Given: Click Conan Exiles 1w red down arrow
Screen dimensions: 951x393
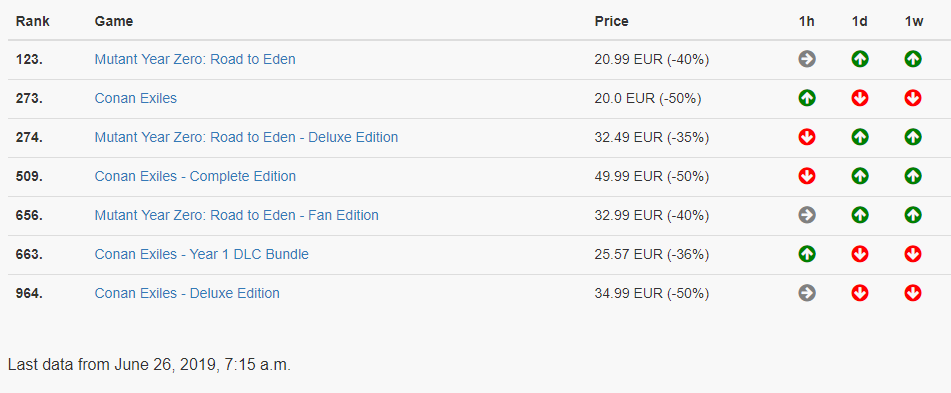Looking at the screenshot, I should pyautogui.click(x=913, y=98).
